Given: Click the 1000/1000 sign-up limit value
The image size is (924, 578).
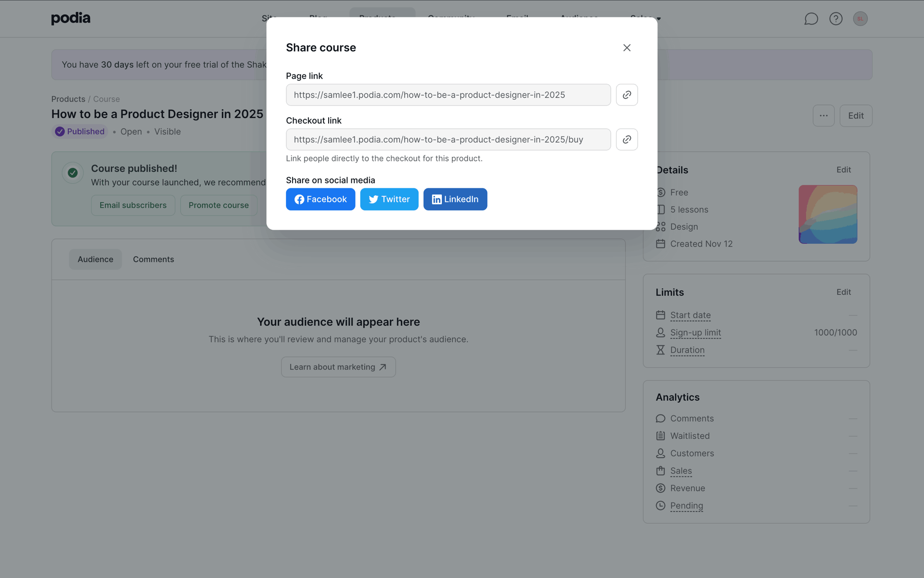Looking at the screenshot, I should [x=835, y=332].
